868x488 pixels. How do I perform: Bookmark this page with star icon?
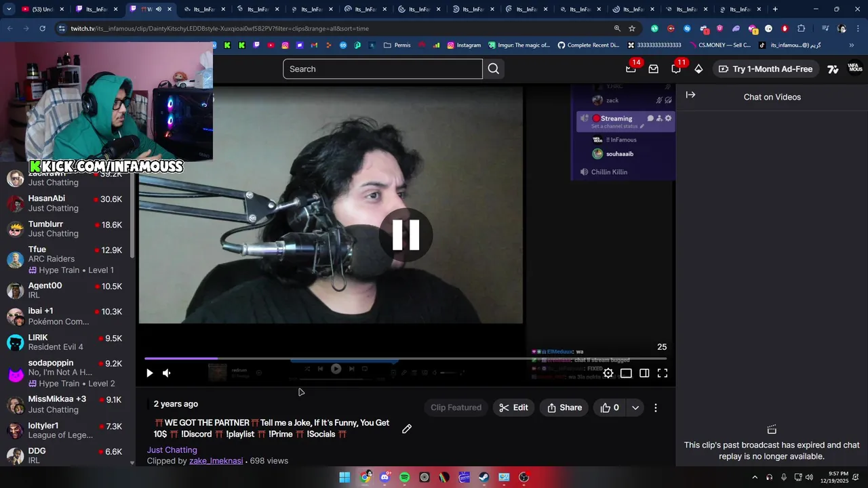pyautogui.click(x=632, y=28)
